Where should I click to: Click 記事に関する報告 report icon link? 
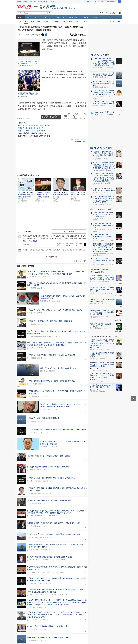[24, 118]
